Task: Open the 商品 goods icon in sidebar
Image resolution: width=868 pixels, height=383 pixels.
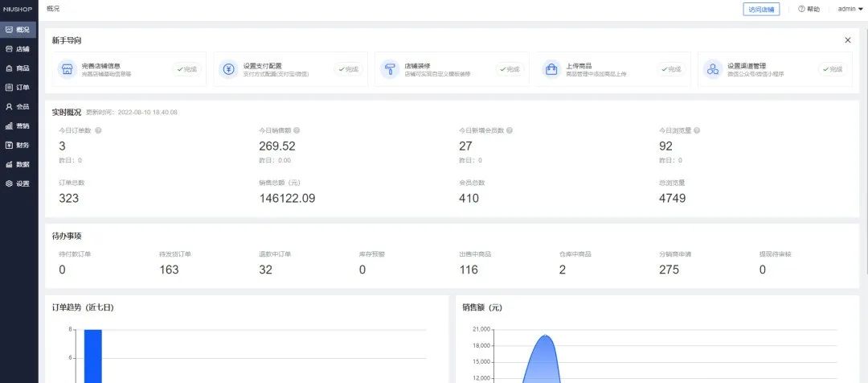Action: click(x=9, y=68)
